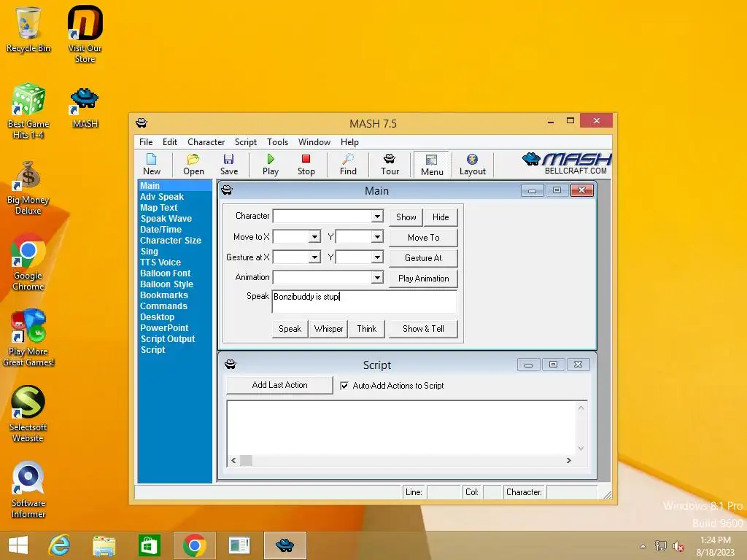Viewport: 747px width, 560px height.
Task: Launch the Tour toolbar icon
Action: (x=390, y=164)
